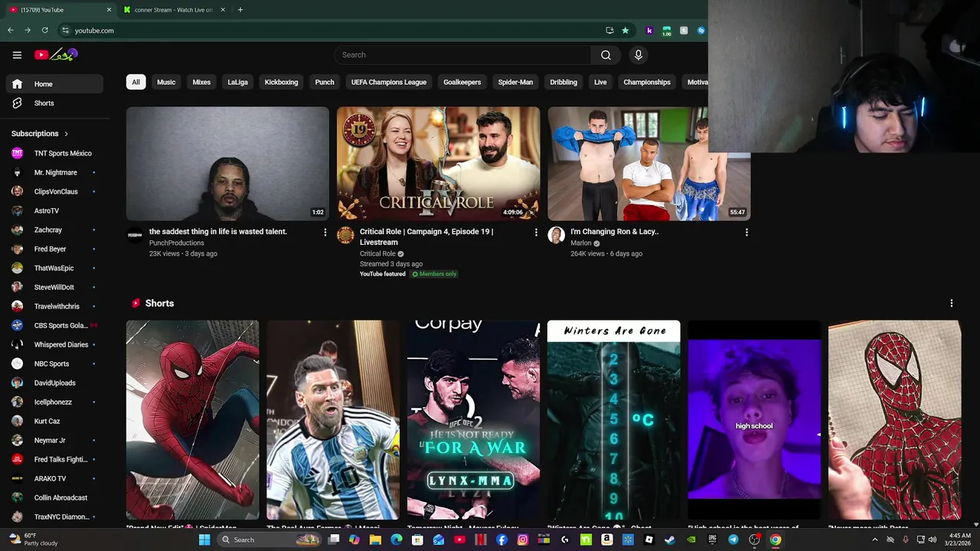Click the YouTube logo

tap(56, 55)
